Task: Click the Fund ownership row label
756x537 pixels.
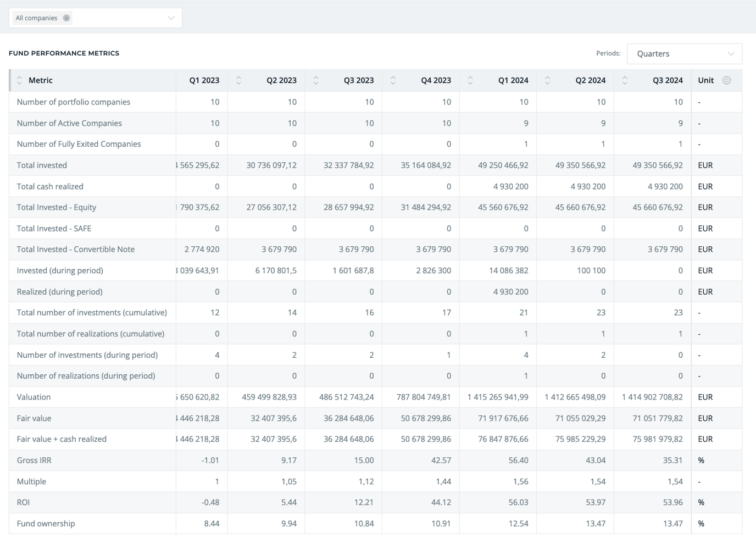Action: tap(46, 523)
